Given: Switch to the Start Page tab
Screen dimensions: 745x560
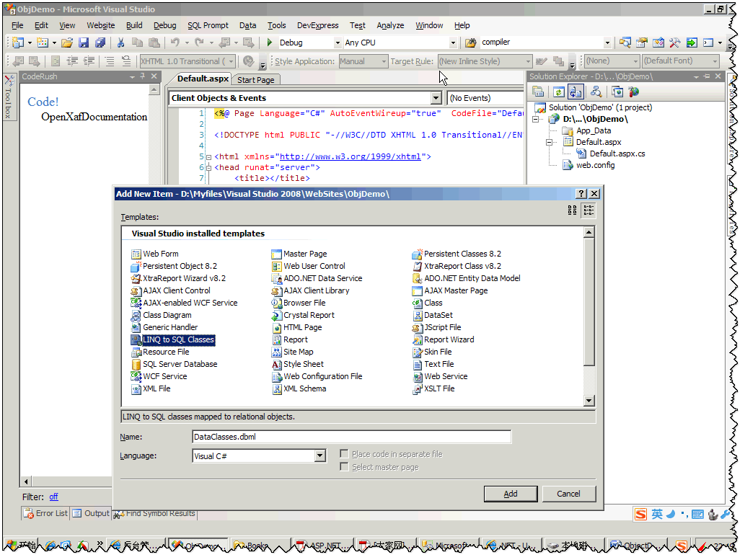Looking at the screenshot, I should click(255, 80).
